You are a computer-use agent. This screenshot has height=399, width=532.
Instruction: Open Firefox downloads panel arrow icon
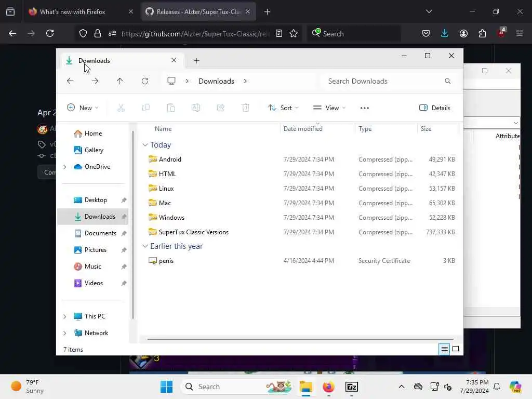445,33
